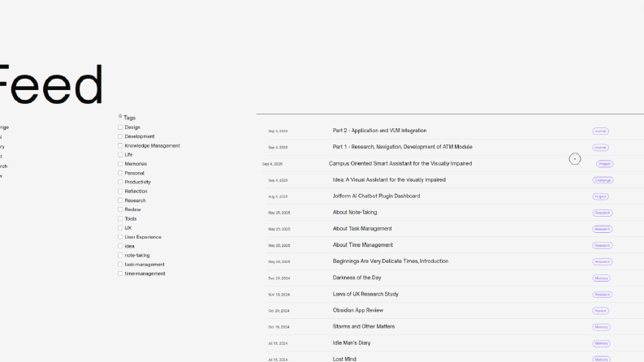
Task: Open Jotform AI Chatbot Plugin Dashboard
Action: pos(376,196)
